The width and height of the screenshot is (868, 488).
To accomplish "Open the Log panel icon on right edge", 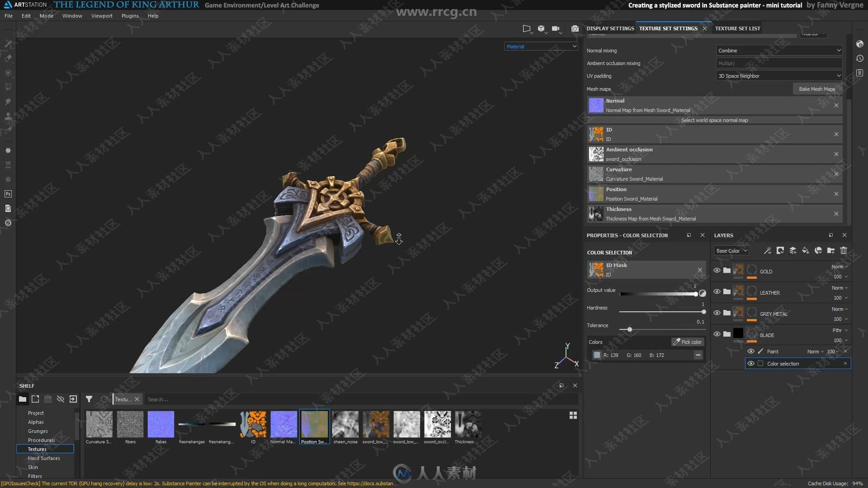I will [859, 73].
